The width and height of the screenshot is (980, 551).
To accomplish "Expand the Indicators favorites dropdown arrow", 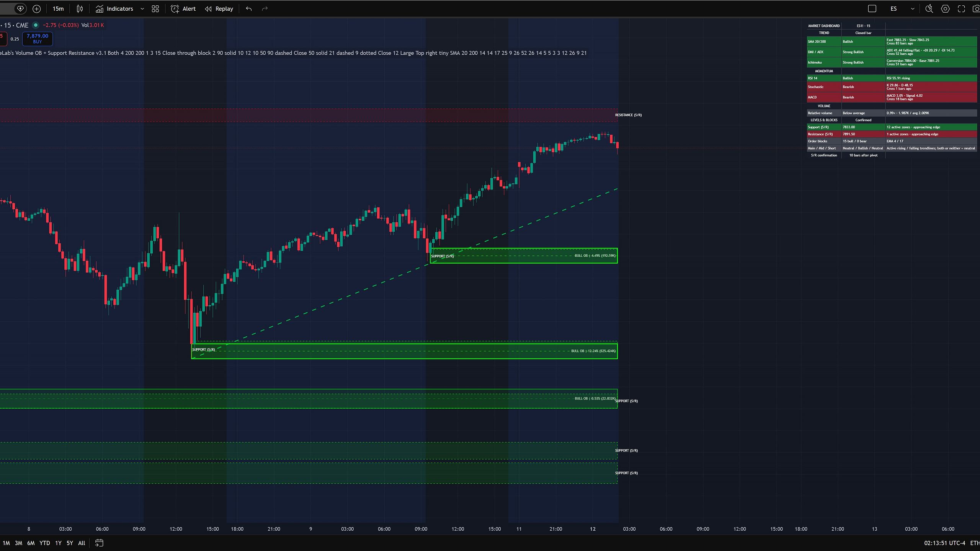I will coord(142,8).
